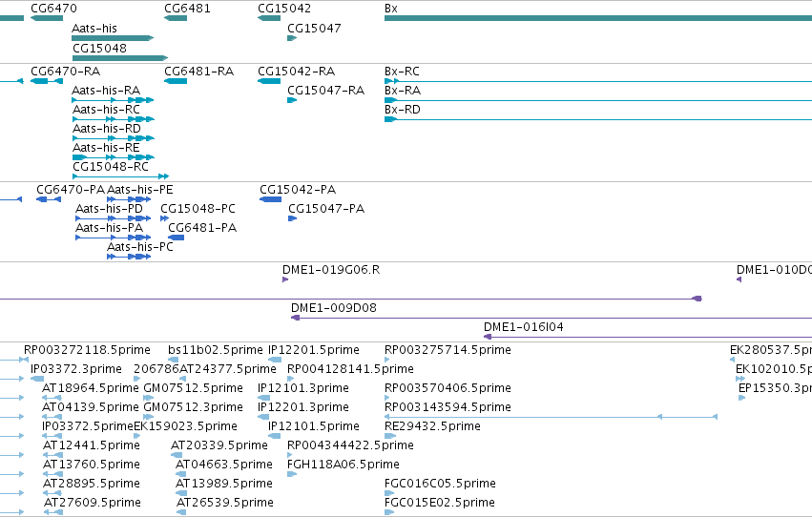
Task: Select the Bx-RC transcript
Action: point(598,81)
